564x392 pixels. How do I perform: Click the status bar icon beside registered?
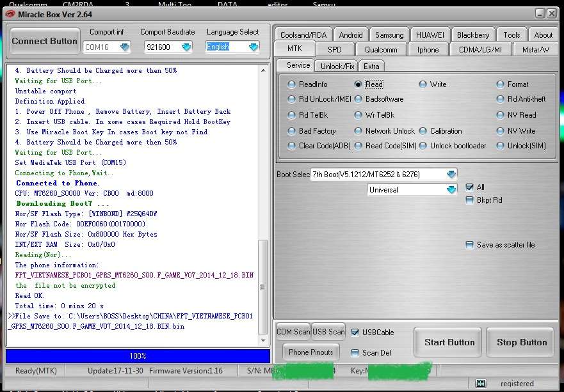click(x=481, y=383)
